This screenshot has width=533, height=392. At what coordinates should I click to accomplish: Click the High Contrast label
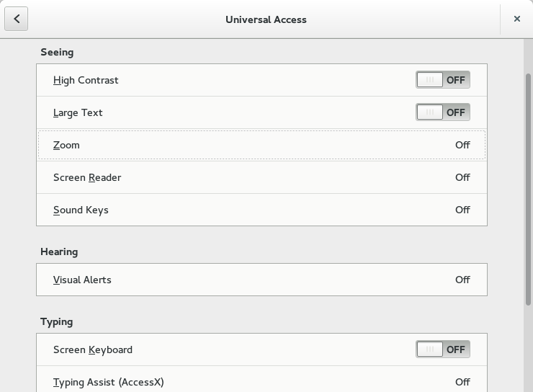86,80
